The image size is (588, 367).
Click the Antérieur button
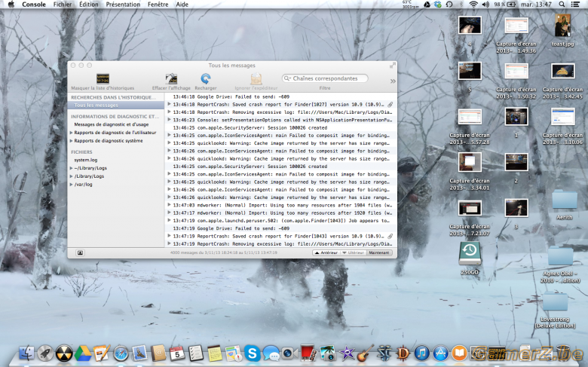coord(326,252)
